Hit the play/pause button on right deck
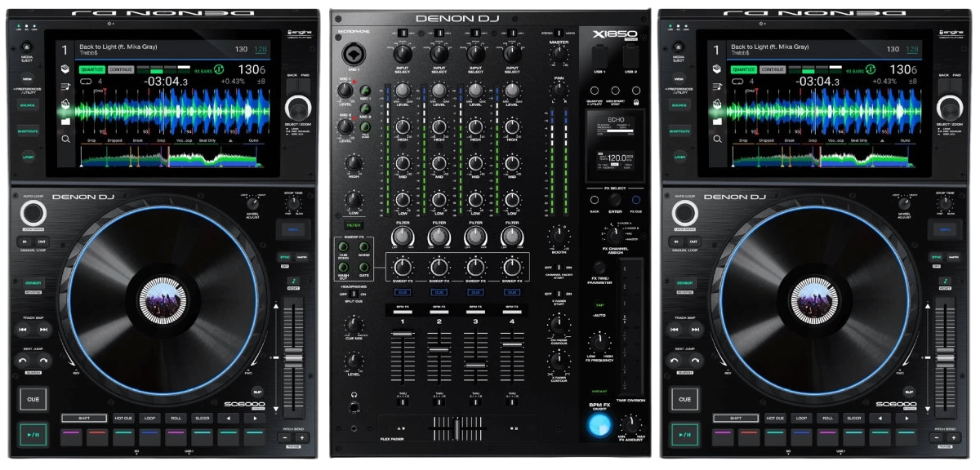This screenshot has height=470, width=980. [x=684, y=435]
